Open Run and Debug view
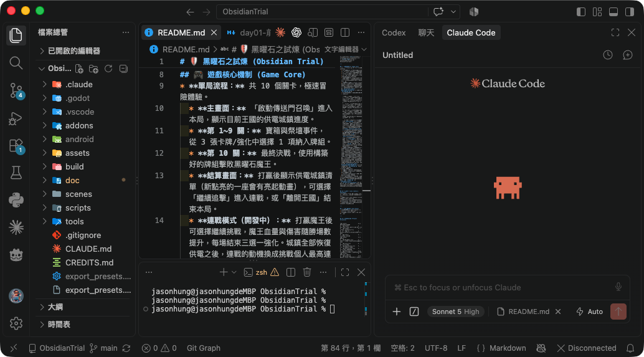The width and height of the screenshot is (644, 357). point(16,118)
